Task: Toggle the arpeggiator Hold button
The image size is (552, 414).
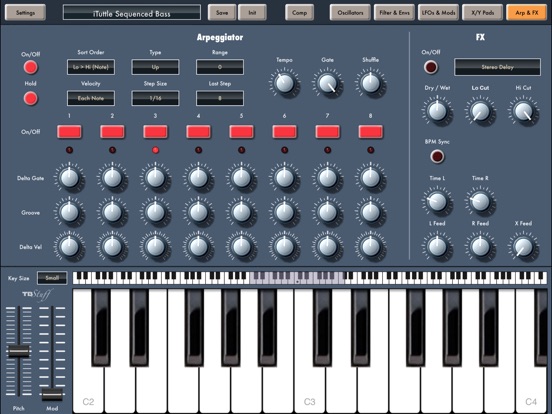Action: tap(31, 98)
